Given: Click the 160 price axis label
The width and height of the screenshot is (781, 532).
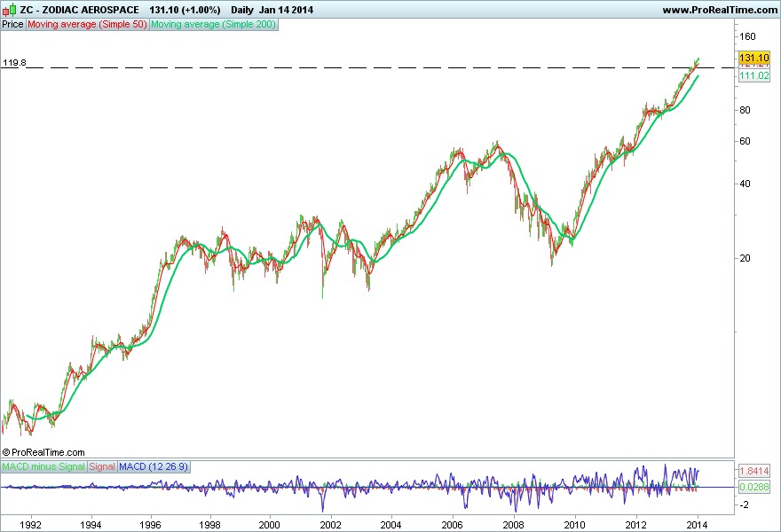Looking at the screenshot, I should point(747,36).
